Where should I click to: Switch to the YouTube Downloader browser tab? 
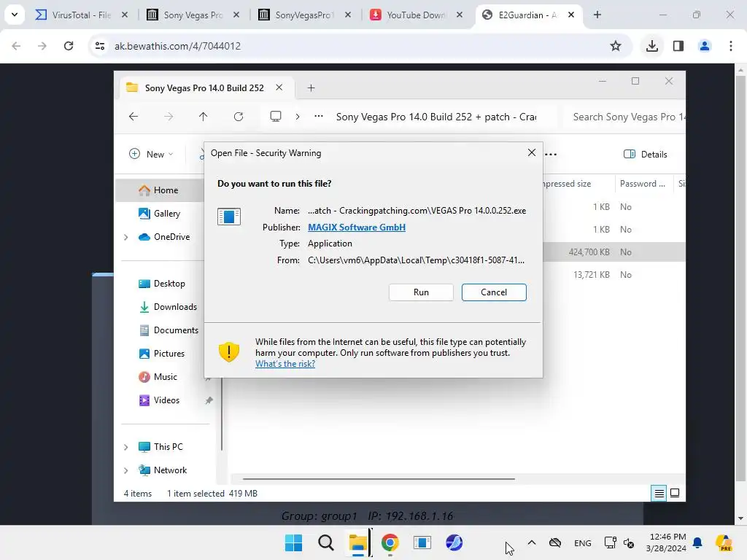pos(415,15)
